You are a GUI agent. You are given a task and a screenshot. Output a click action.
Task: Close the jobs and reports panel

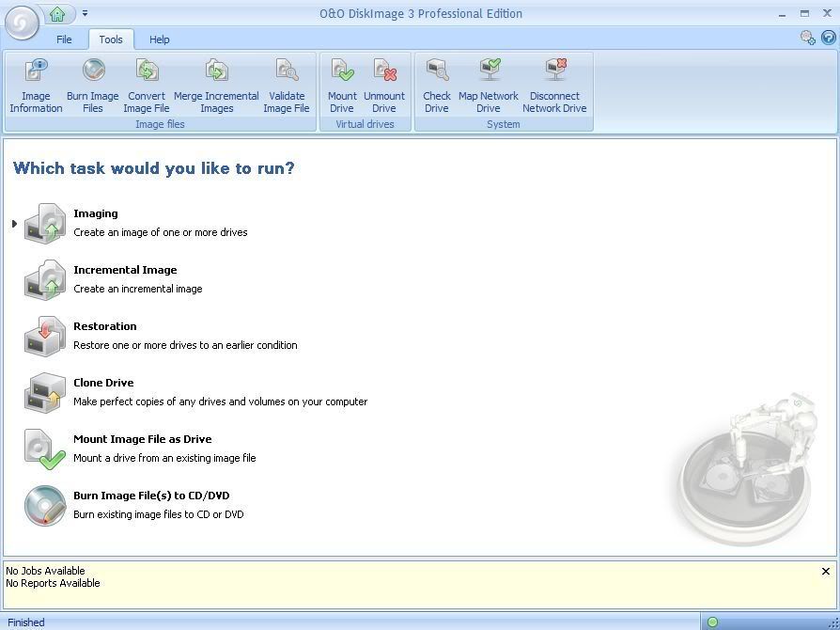point(826,572)
